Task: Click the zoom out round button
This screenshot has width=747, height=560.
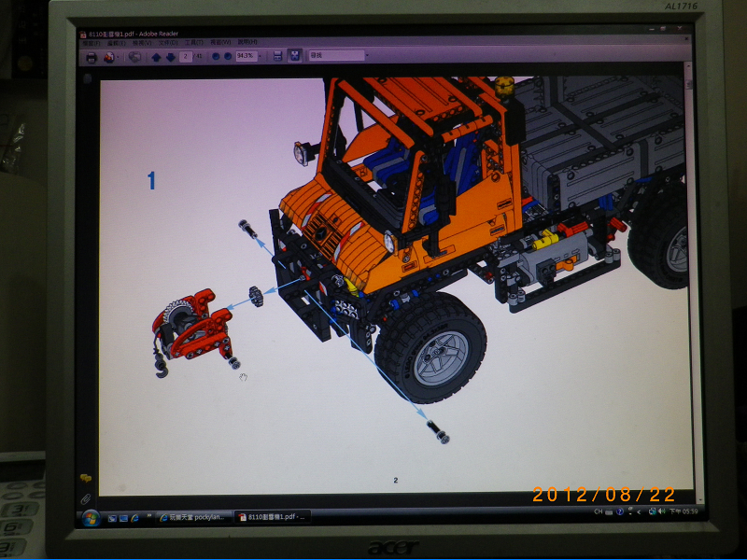Action: (x=216, y=56)
